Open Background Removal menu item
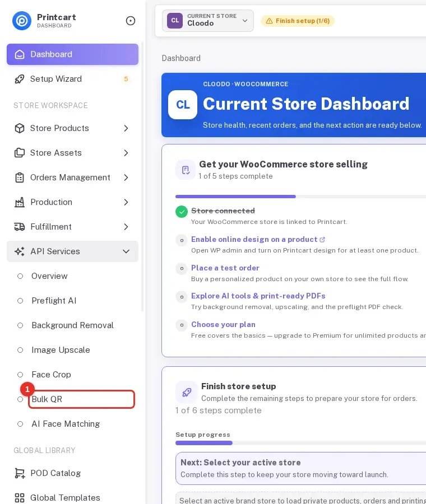Image resolution: width=426 pixels, height=504 pixels. pyautogui.click(x=73, y=325)
